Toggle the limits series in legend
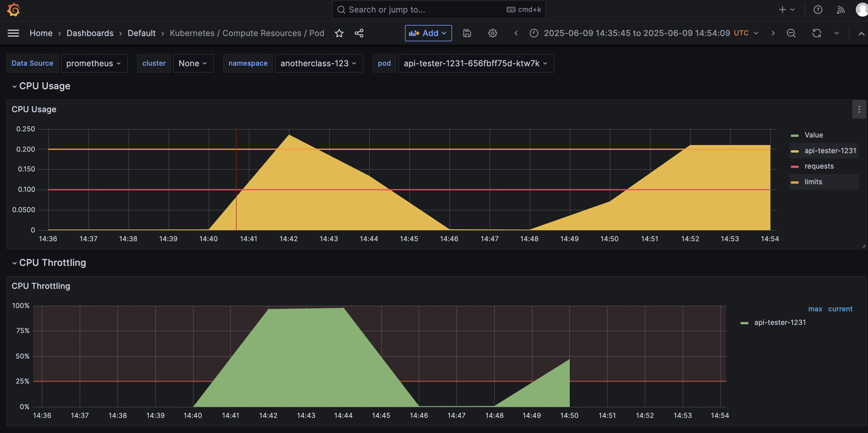The height and width of the screenshot is (433, 868). click(x=813, y=182)
